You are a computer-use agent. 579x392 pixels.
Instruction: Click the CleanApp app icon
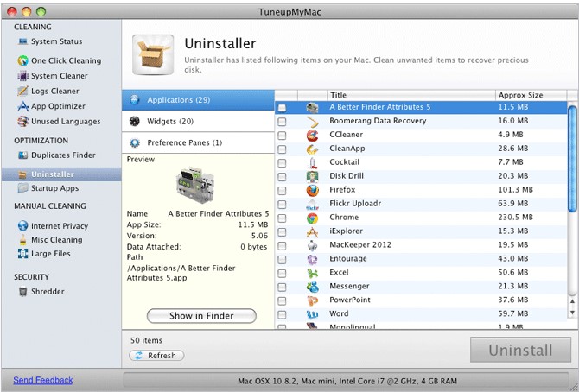pyautogui.click(x=312, y=149)
